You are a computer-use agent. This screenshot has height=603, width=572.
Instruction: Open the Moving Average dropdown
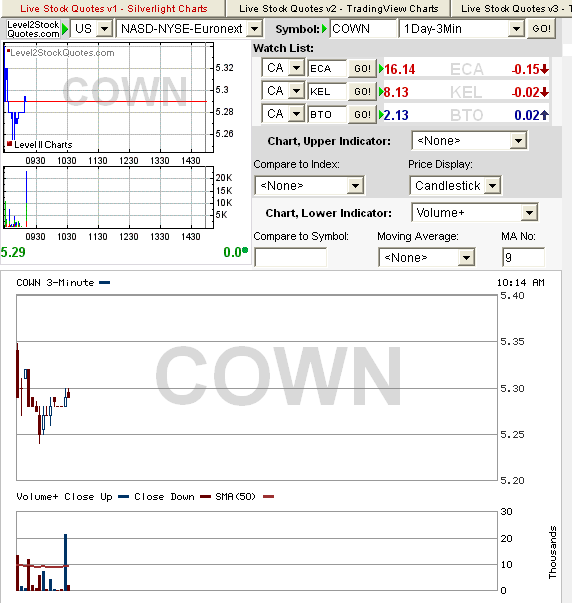pos(427,257)
